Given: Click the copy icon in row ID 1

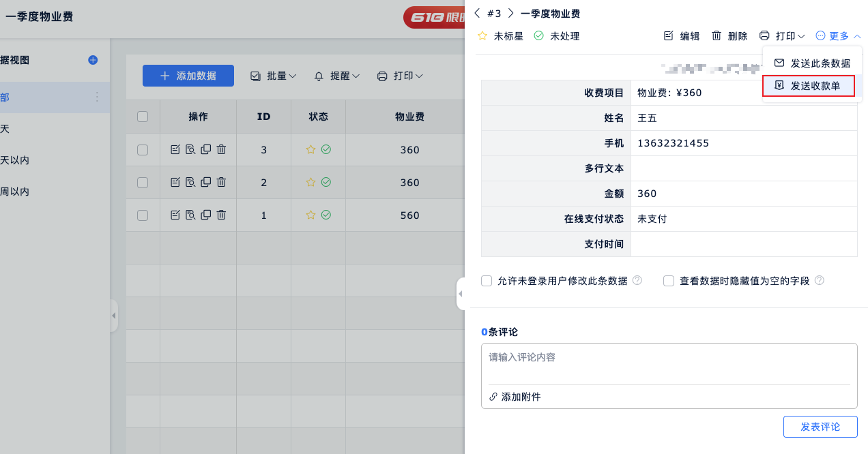Looking at the screenshot, I should pyautogui.click(x=206, y=215).
